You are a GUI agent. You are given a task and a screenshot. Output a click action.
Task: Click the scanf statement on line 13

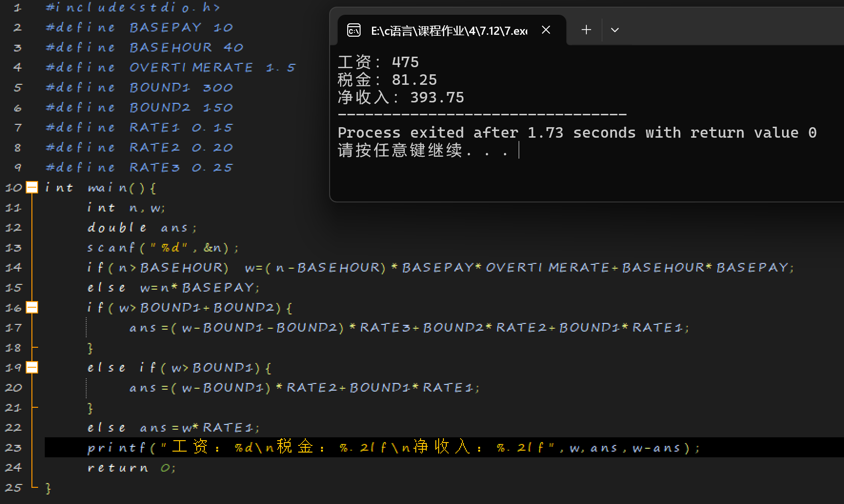pos(163,248)
